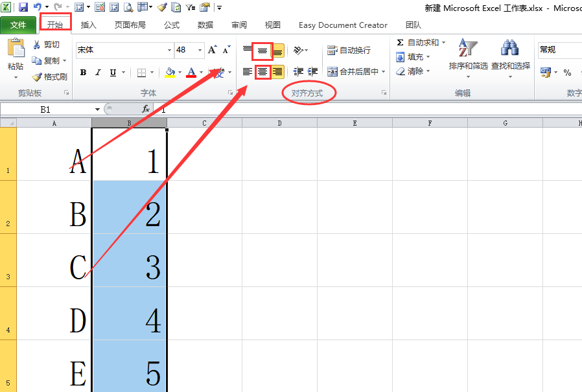The image size is (582, 392).
Task: Open the font size 48 dropdown
Action: click(200, 50)
